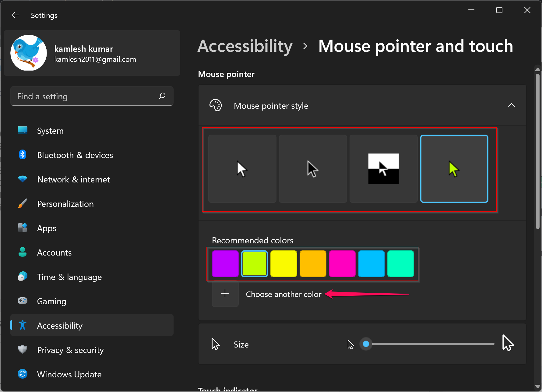Click Choose another color

283,294
